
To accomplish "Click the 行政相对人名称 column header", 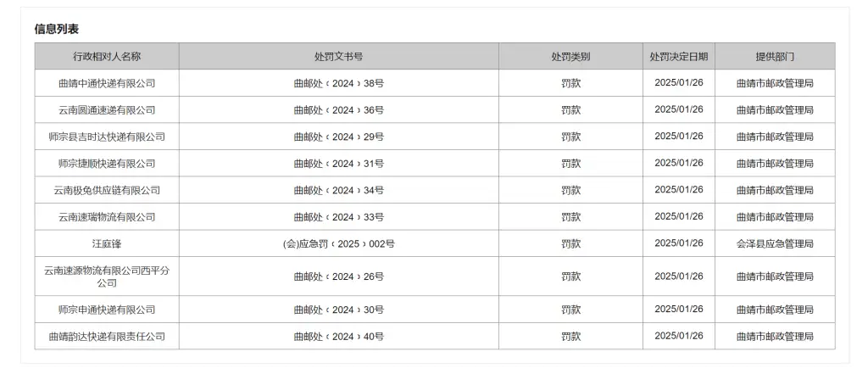I will click(x=107, y=57).
